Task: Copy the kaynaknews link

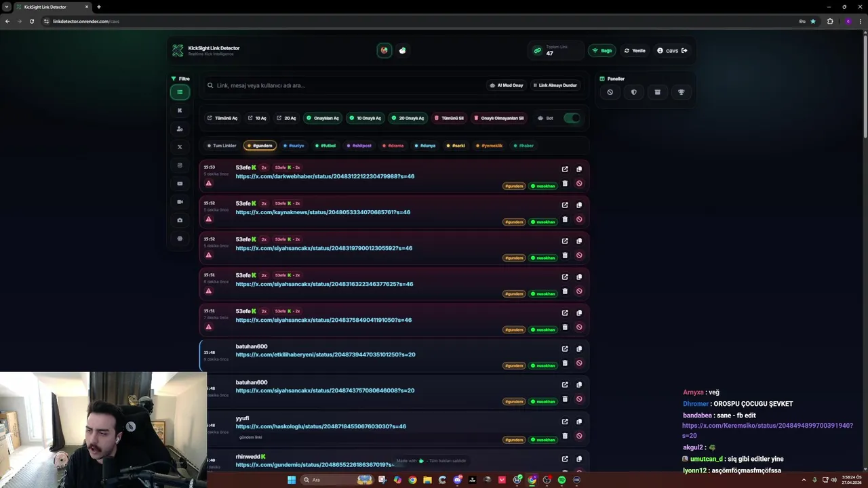Action: click(579, 205)
